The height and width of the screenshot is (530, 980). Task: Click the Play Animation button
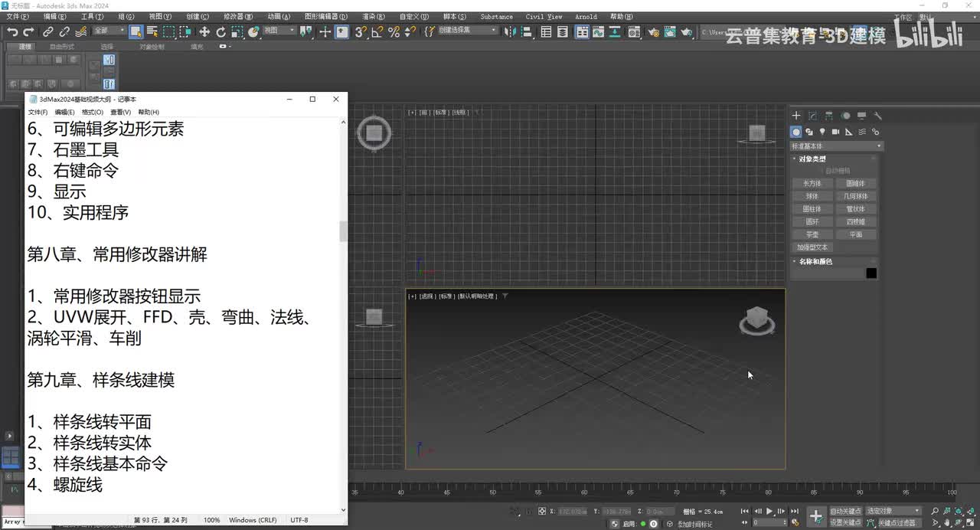coord(769,511)
